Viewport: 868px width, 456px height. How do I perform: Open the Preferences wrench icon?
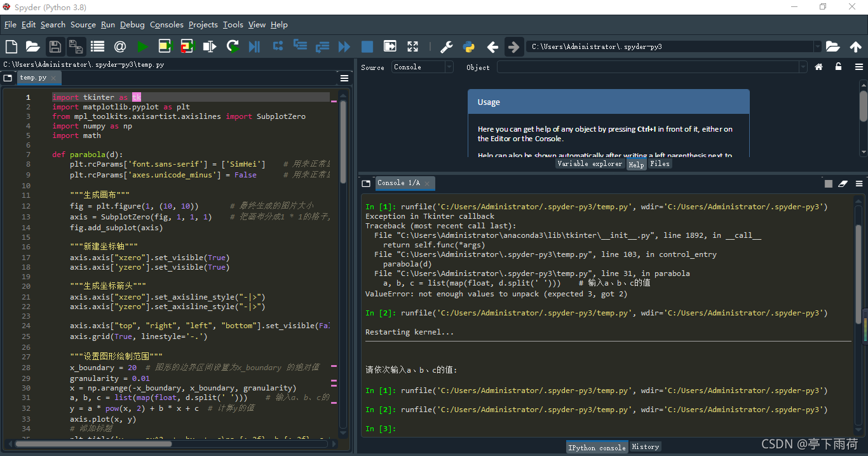pyautogui.click(x=446, y=46)
